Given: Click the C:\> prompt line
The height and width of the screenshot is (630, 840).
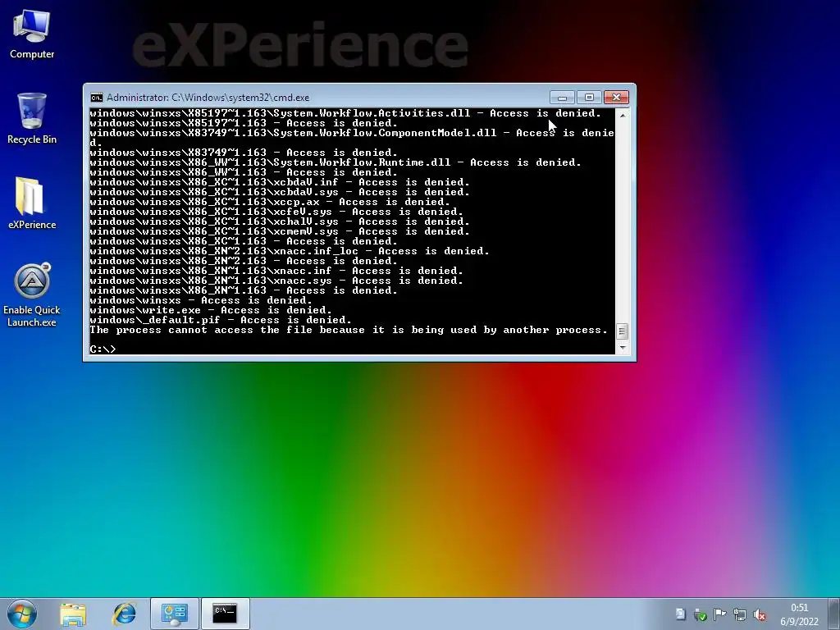Looking at the screenshot, I should (x=103, y=349).
